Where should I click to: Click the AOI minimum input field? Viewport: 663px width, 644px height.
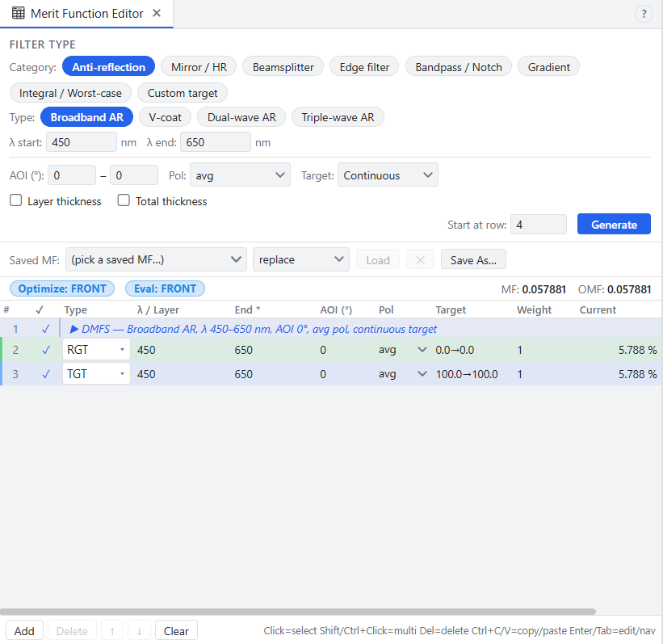tap(71, 175)
